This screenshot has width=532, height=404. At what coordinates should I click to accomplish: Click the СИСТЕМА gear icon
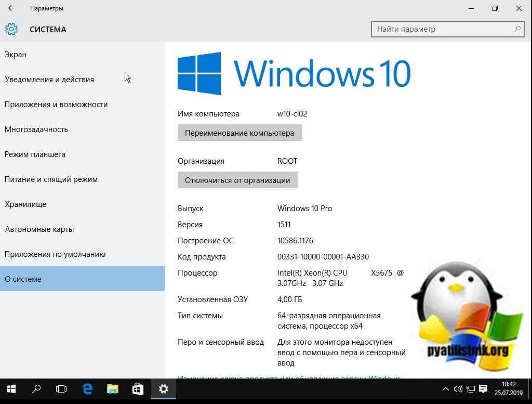click(x=11, y=29)
